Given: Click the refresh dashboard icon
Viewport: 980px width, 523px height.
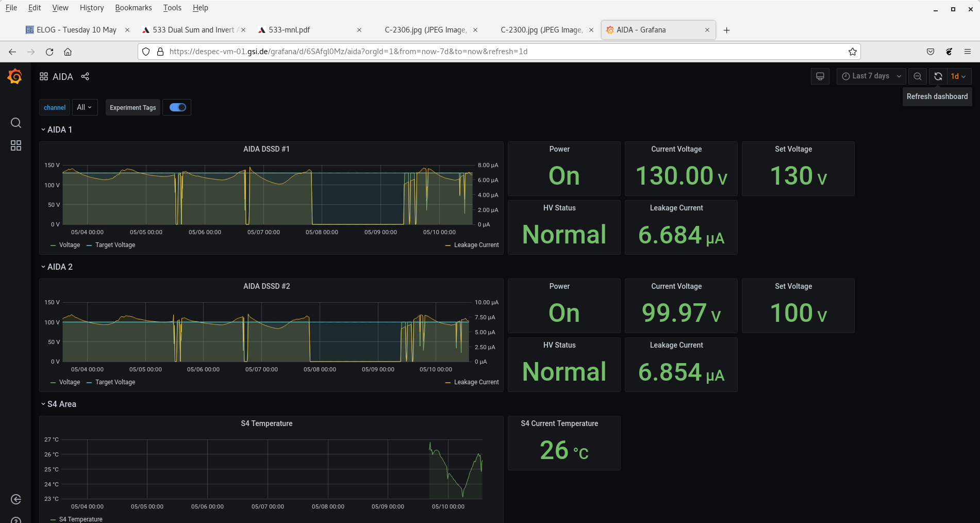Looking at the screenshot, I should tap(938, 76).
